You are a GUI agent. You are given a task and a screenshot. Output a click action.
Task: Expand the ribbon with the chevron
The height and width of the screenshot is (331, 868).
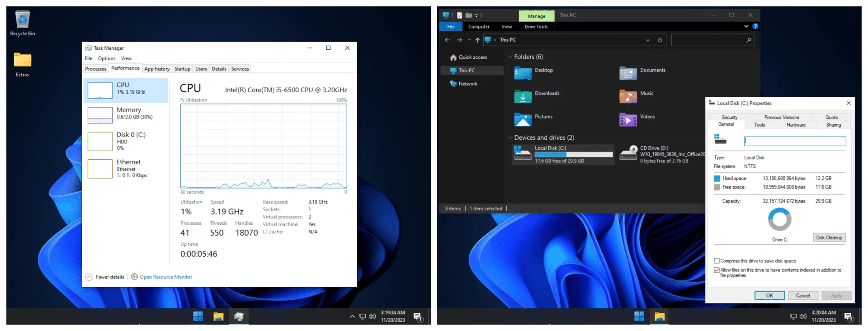(746, 27)
